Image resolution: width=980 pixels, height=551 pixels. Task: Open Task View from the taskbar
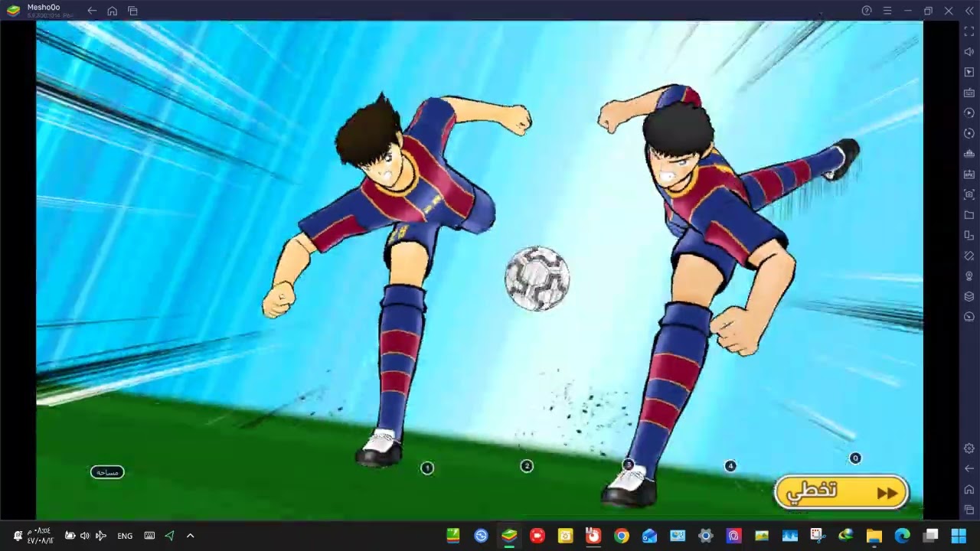tap(930, 536)
